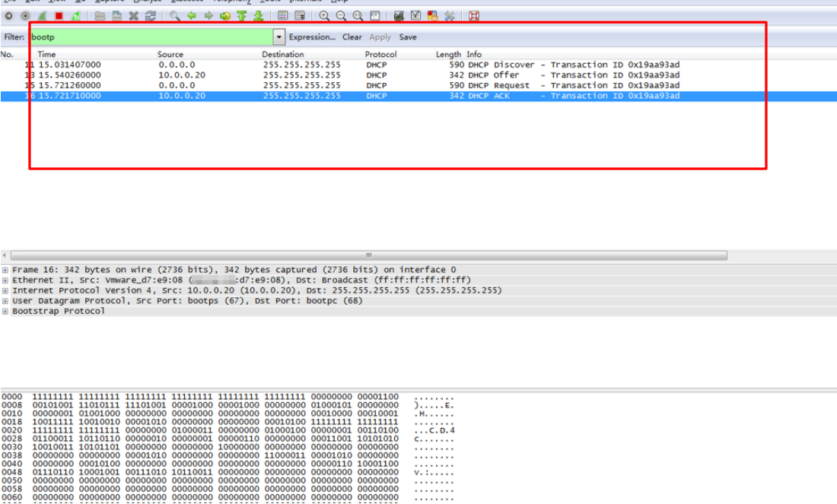Image resolution: width=837 pixels, height=504 pixels.
Task: Clear the display filter
Action: click(352, 37)
